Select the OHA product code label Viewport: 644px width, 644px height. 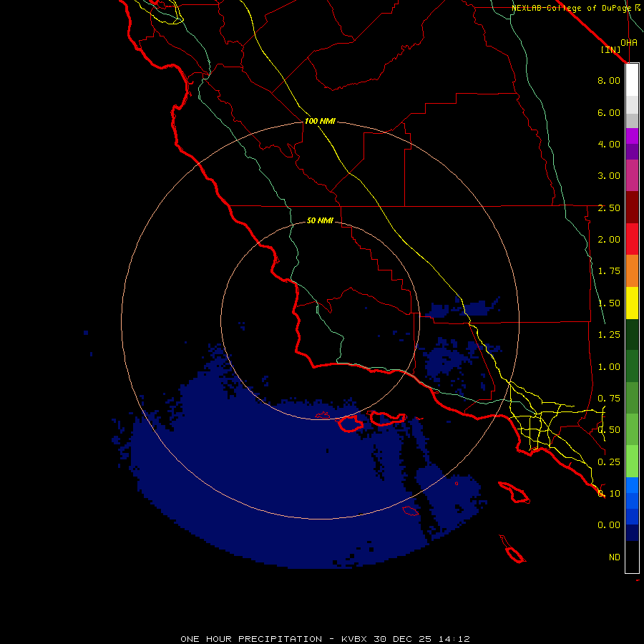click(x=629, y=43)
